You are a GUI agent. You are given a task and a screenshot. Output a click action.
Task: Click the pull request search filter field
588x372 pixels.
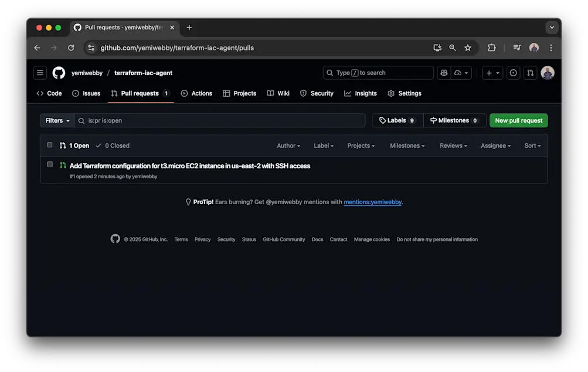[x=220, y=120]
